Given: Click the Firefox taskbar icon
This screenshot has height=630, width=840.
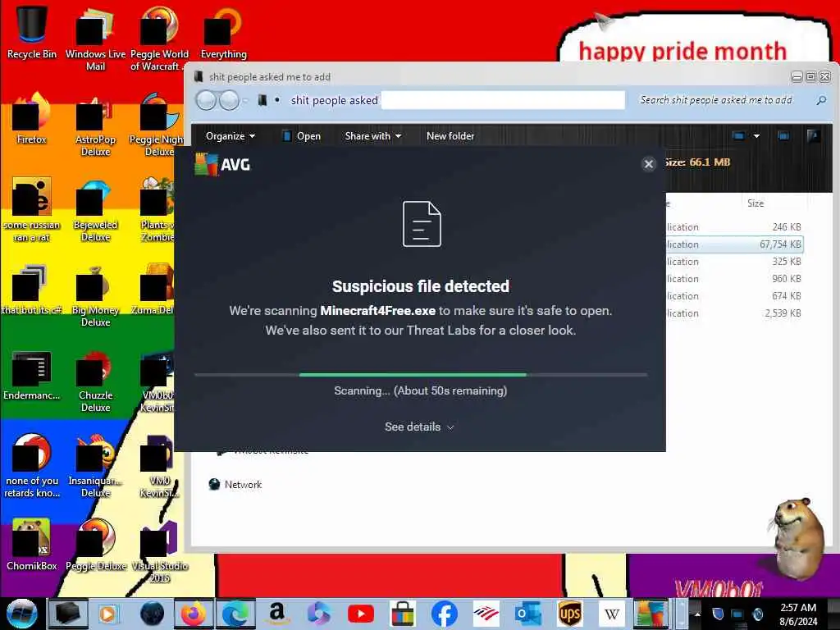Looking at the screenshot, I should [193, 614].
